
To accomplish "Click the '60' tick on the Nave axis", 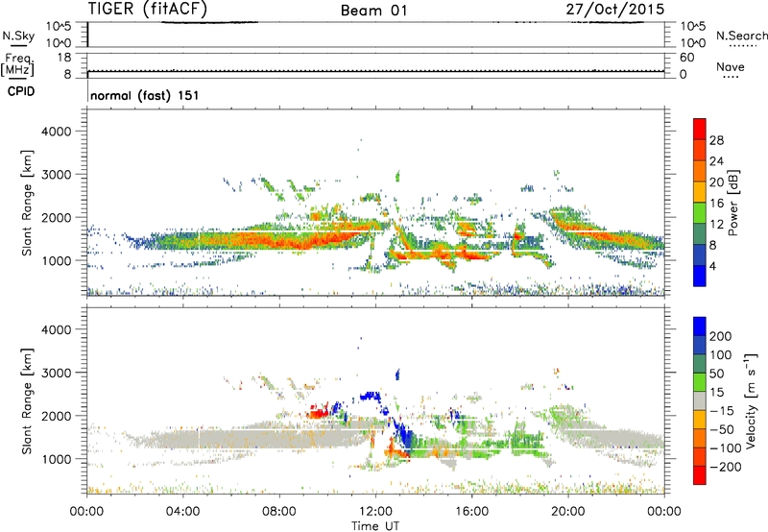I will click(686, 58).
